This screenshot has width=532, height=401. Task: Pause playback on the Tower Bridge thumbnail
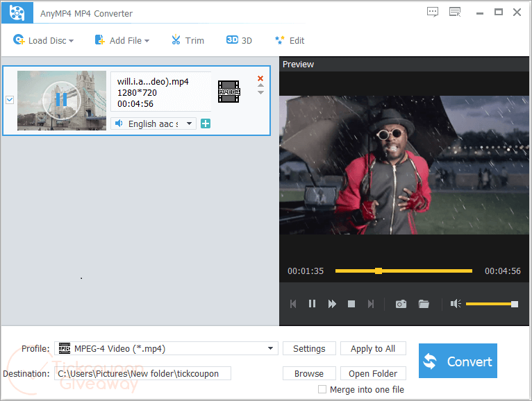61,100
